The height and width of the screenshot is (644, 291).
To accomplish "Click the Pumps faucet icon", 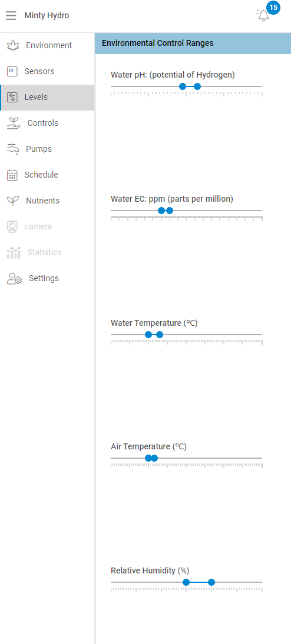I will 13,149.
